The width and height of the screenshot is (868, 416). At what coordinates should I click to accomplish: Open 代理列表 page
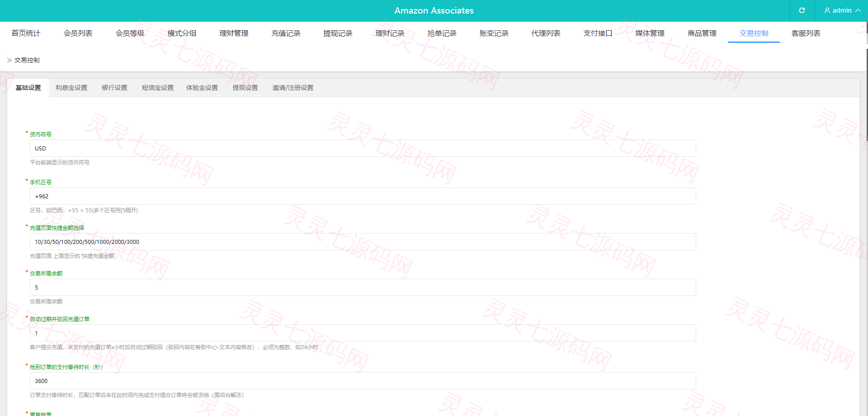[546, 33]
